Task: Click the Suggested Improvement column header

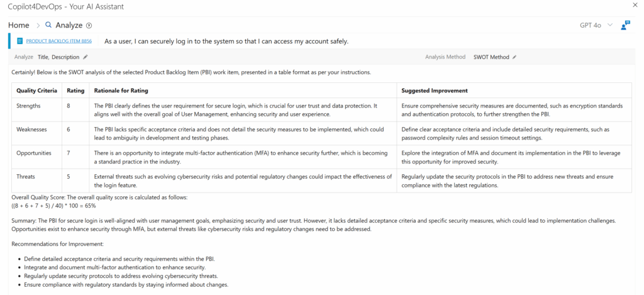Action: point(434,91)
